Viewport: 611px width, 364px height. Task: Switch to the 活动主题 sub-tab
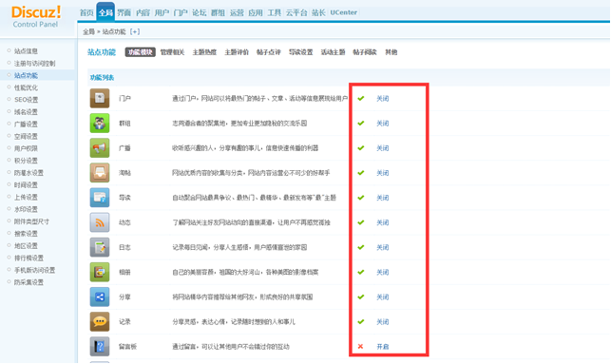pyautogui.click(x=334, y=52)
